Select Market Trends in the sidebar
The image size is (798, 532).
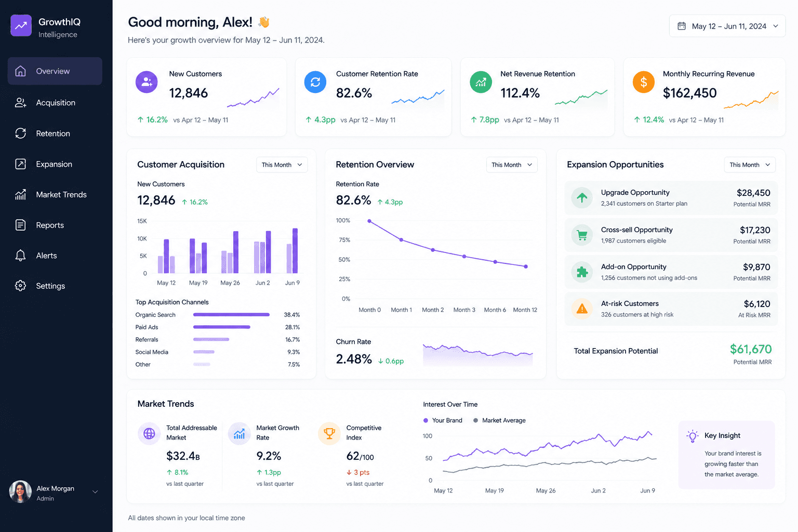(x=55, y=195)
